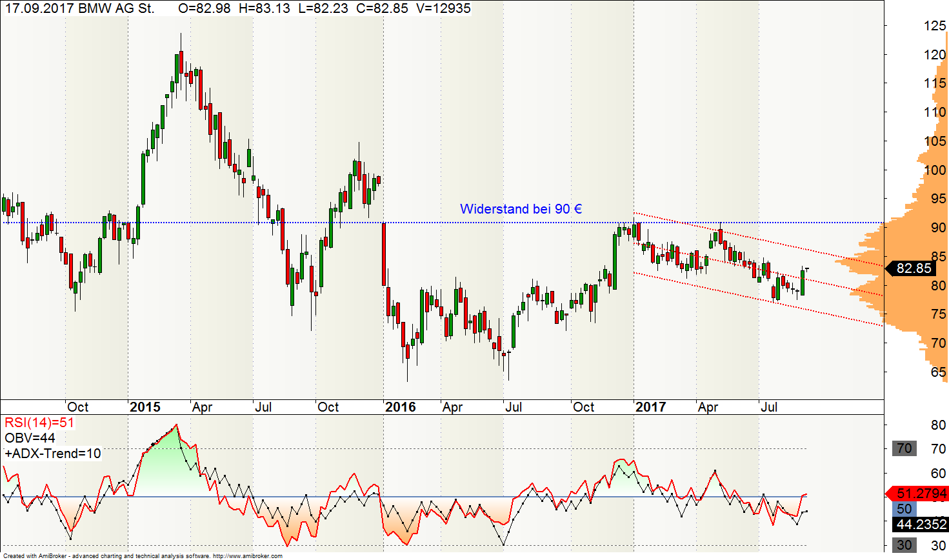Open the amibroker.com link in footer

pos(247,556)
